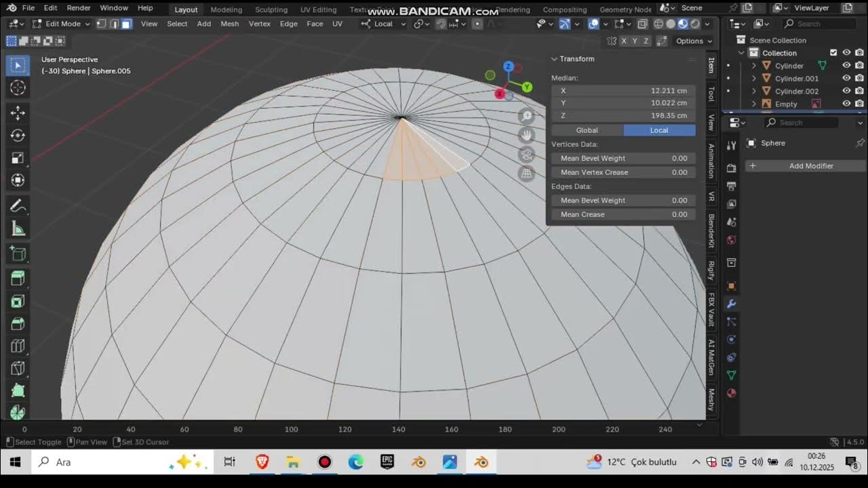
Task: Enable face select mode in the header
Action: [x=125, y=24]
